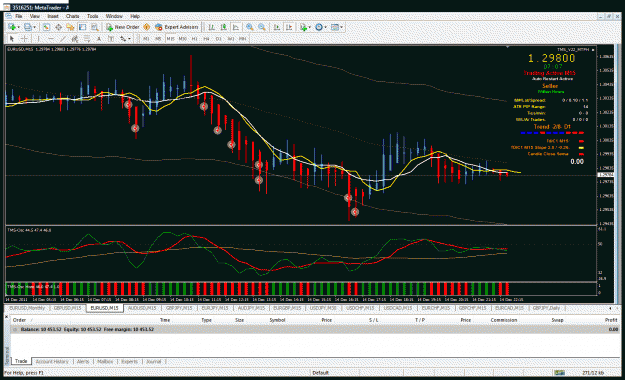Zoom out of the chart using the magnifier minus icon
The width and height of the screenshot is (625, 380).
[x=262, y=27]
